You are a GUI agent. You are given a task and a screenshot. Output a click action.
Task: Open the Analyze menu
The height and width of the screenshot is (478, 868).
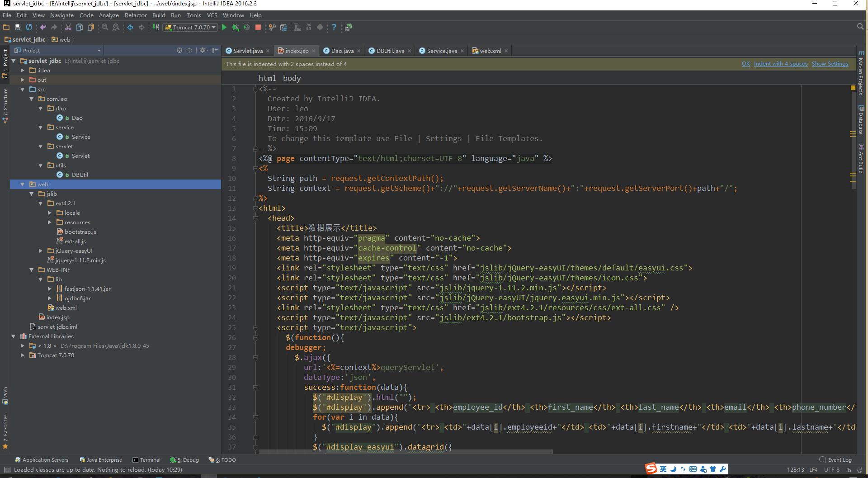pos(108,15)
